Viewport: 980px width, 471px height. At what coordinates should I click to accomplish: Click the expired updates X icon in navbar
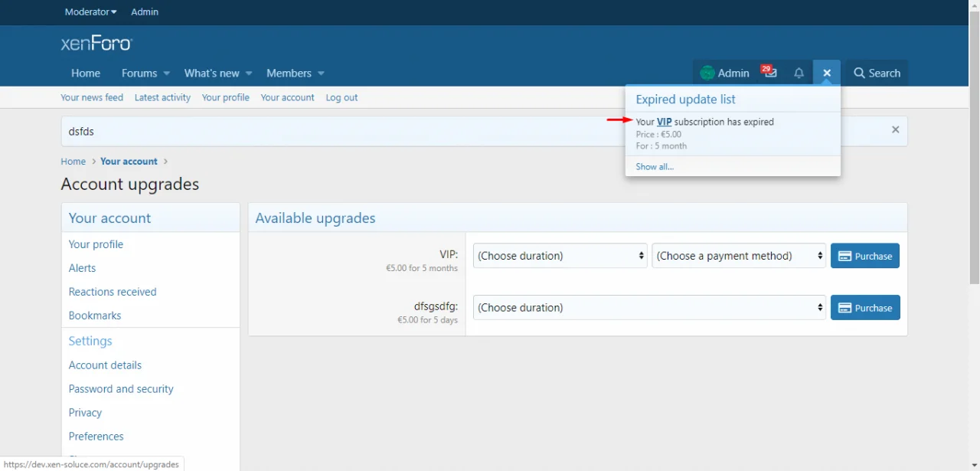click(x=827, y=73)
